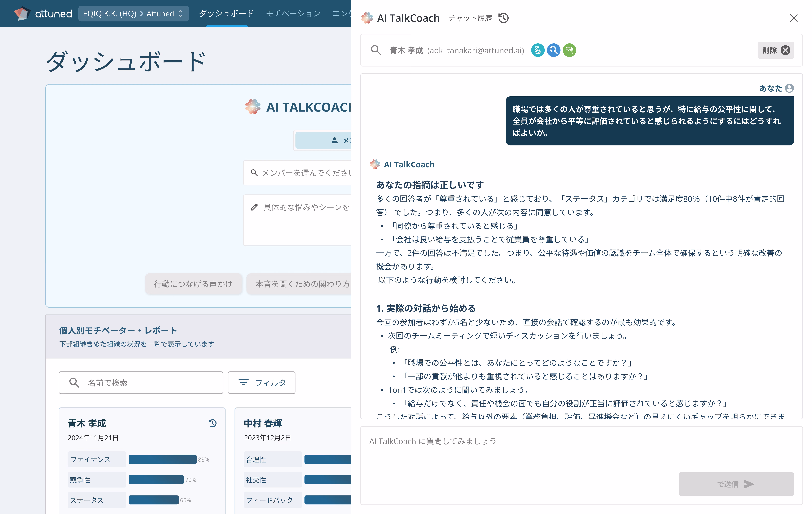812x514 pixels.
Task: Remove selected member with 削除 button
Action: coord(776,50)
